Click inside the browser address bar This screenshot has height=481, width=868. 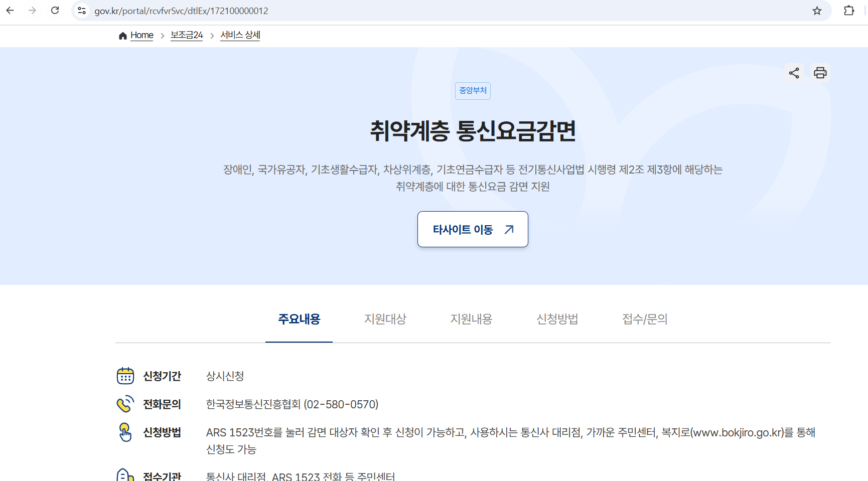click(301, 10)
